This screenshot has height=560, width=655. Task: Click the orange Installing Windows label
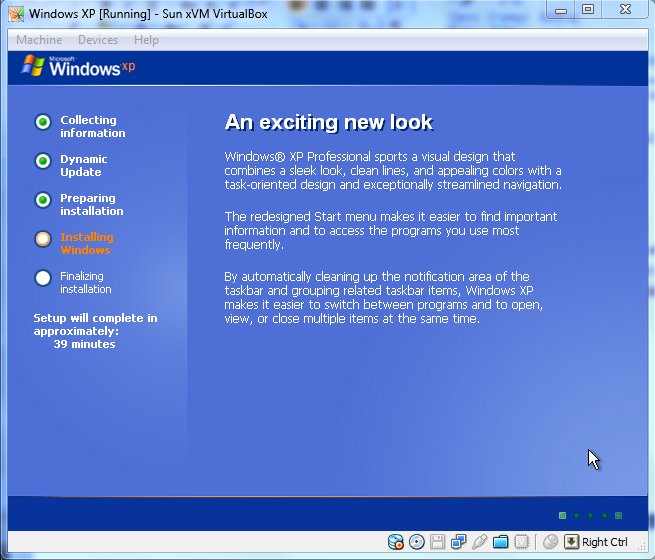point(87,243)
